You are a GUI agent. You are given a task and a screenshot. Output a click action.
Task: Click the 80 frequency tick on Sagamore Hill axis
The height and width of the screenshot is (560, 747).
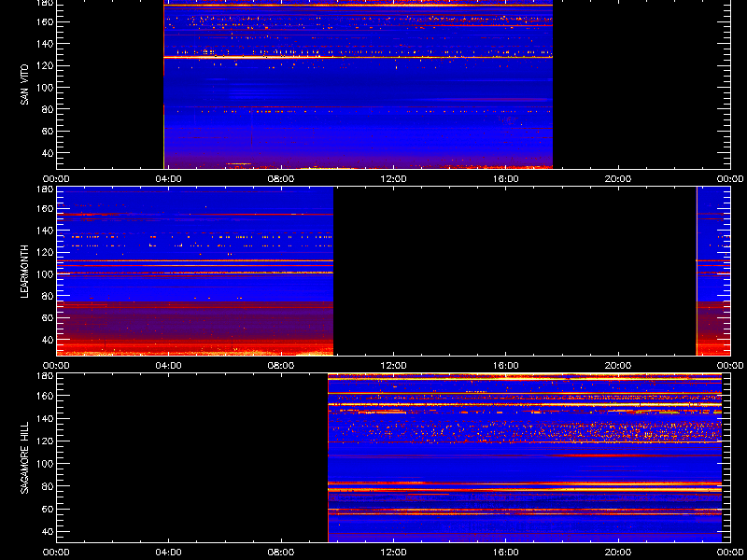point(48,486)
